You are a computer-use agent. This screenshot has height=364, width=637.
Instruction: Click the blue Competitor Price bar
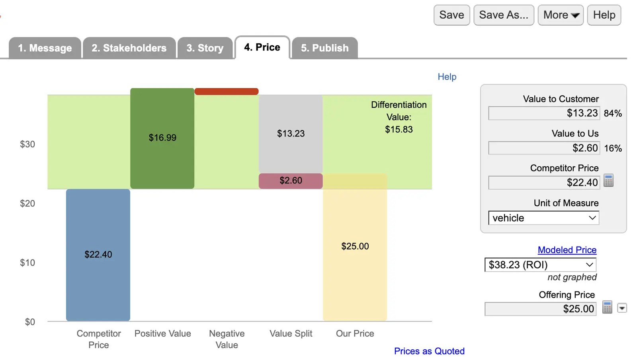98,255
